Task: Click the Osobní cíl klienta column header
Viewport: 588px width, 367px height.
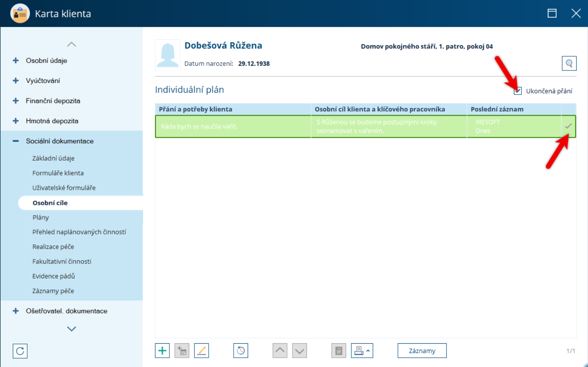Action: (389, 109)
